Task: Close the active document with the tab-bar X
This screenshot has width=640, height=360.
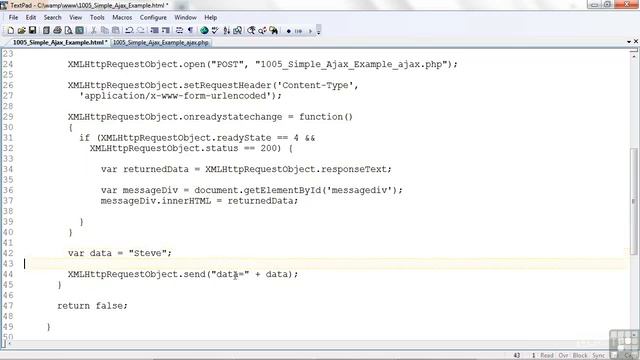Action: tap(636, 42)
